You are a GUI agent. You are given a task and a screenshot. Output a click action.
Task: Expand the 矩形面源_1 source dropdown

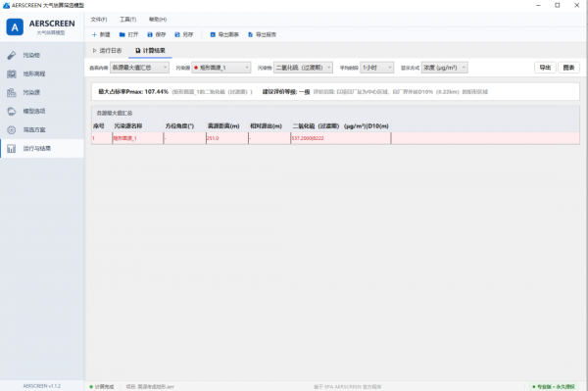(x=221, y=68)
